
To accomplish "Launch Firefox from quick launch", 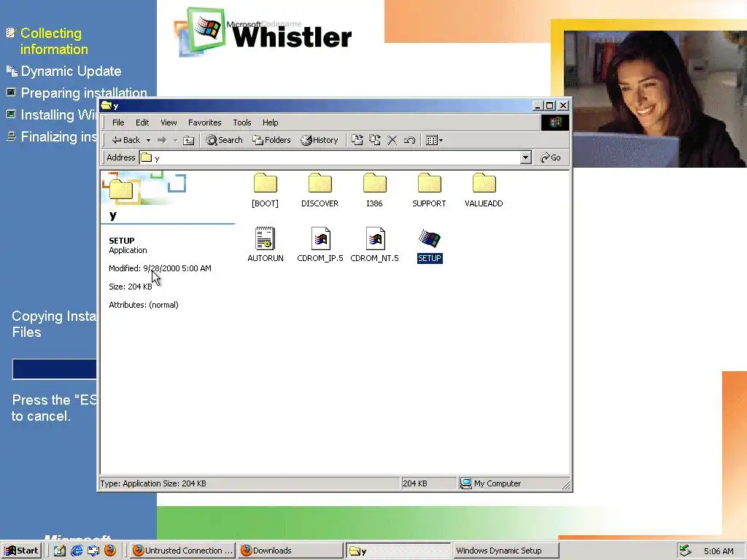I will [110, 551].
